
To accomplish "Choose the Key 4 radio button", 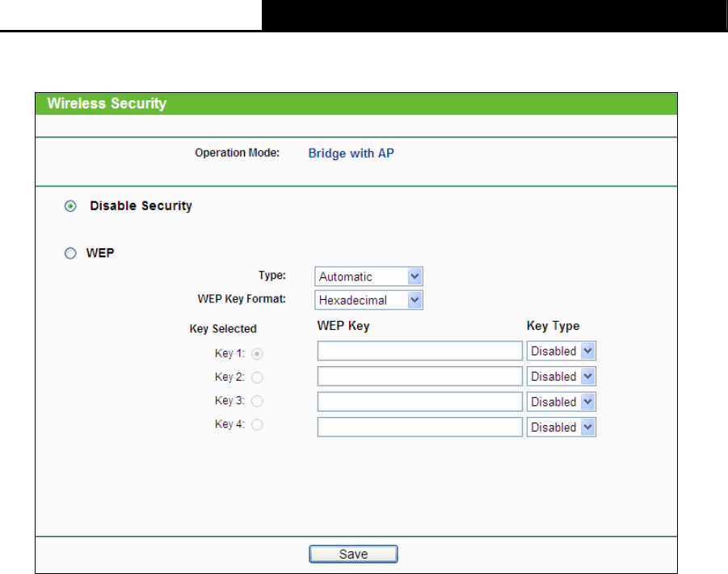I will pyautogui.click(x=257, y=424).
